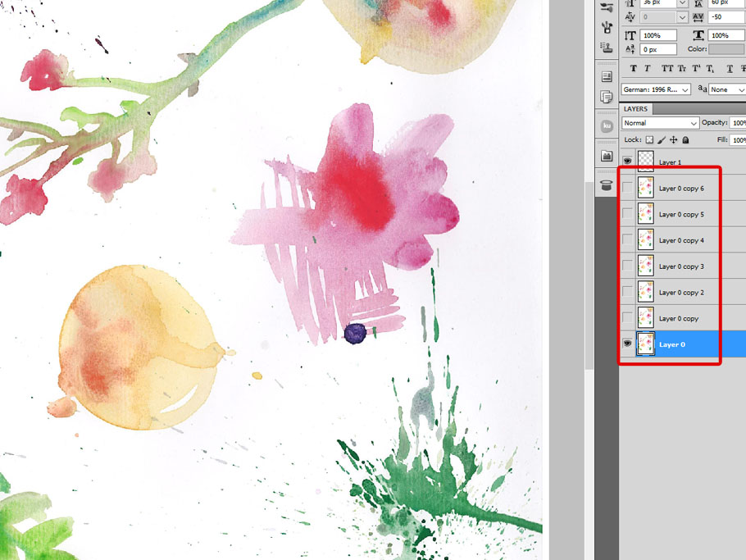Enable Small Caps formatting

pos(681,69)
